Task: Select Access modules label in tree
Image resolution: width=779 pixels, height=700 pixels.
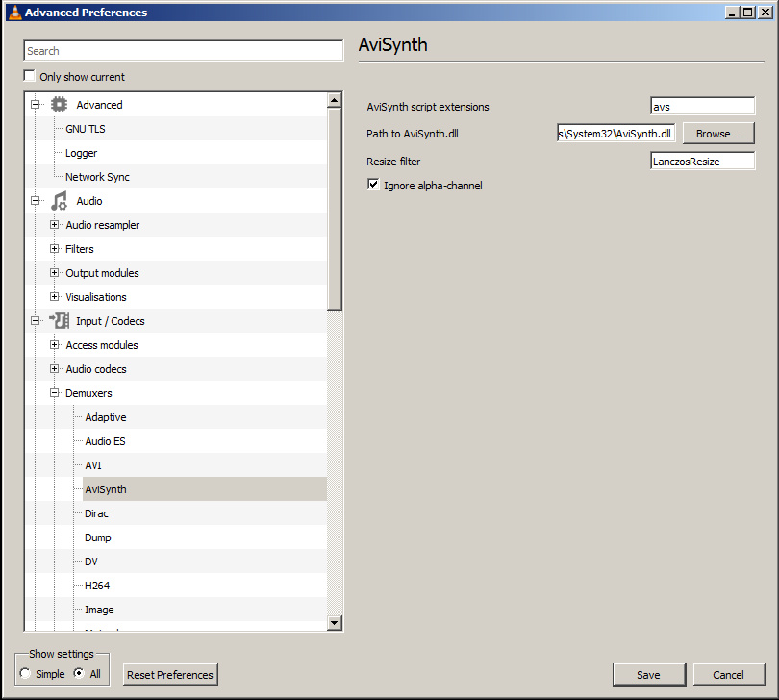Action: click(x=102, y=345)
